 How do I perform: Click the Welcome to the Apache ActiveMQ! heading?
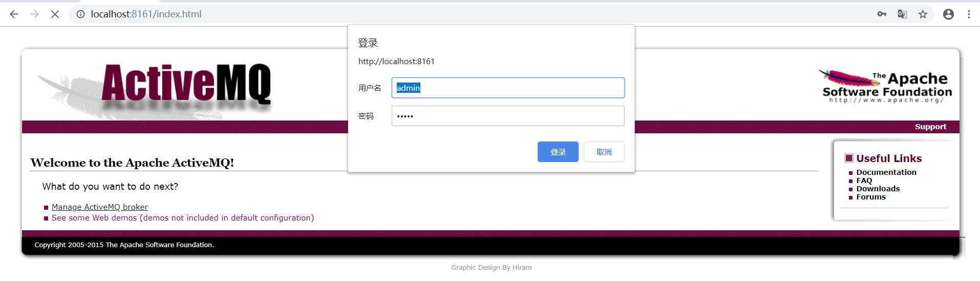(x=132, y=163)
